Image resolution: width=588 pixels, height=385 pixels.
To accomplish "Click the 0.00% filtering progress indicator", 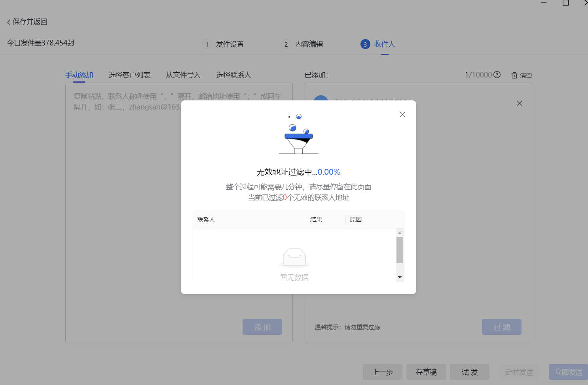I will [x=329, y=172].
